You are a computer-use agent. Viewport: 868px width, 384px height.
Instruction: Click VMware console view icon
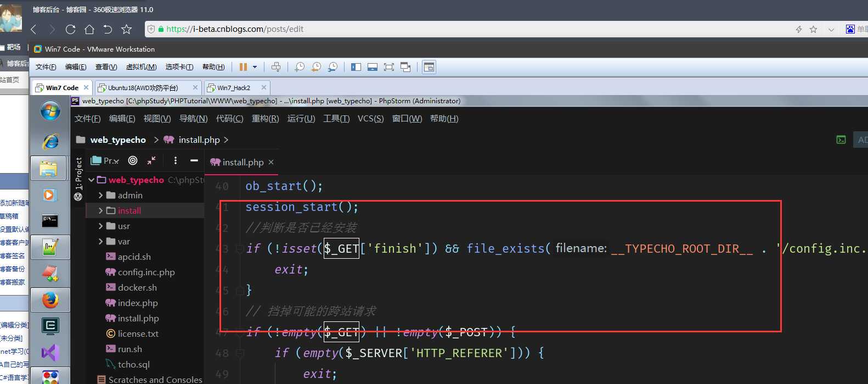tap(429, 67)
